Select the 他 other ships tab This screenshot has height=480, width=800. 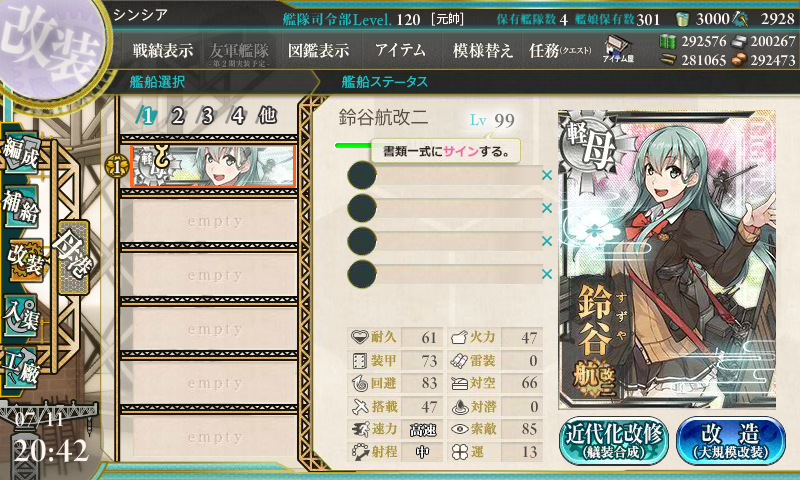point(267,115)
